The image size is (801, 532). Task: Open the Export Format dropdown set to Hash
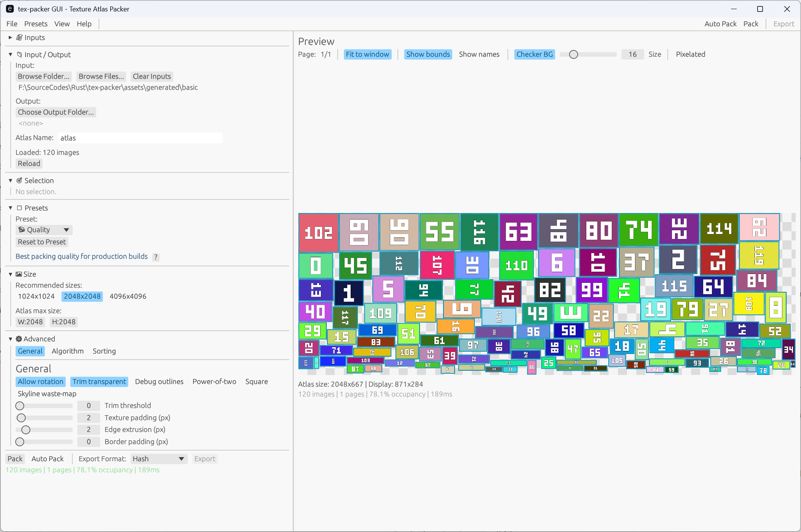(158, 459)
